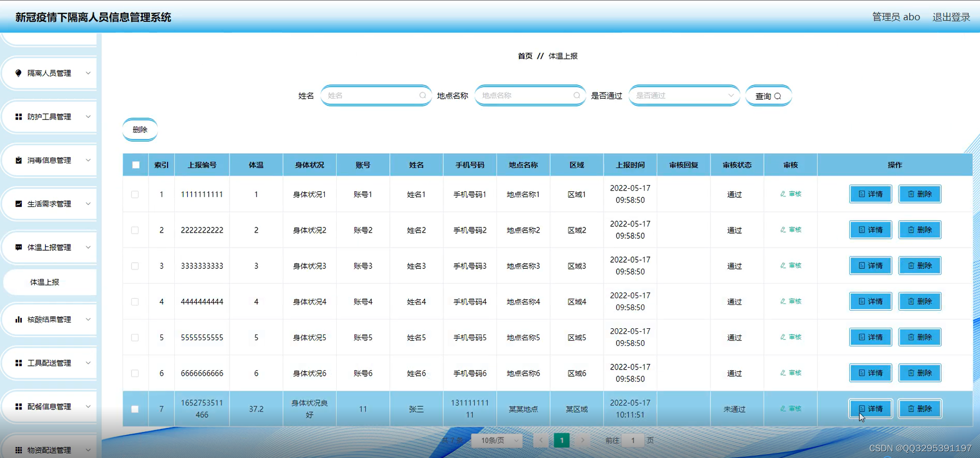Click the 体温上报管理 chat icon
Screen dimensions: 980x458
point(19,247)
